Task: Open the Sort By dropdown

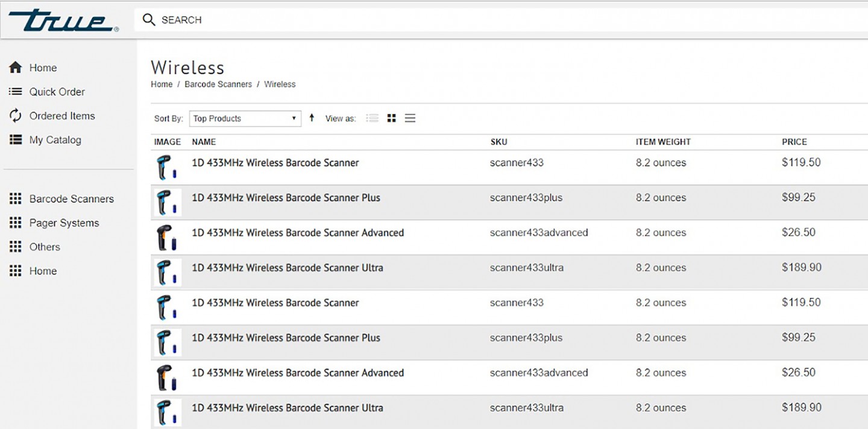Action: [244, 118]
